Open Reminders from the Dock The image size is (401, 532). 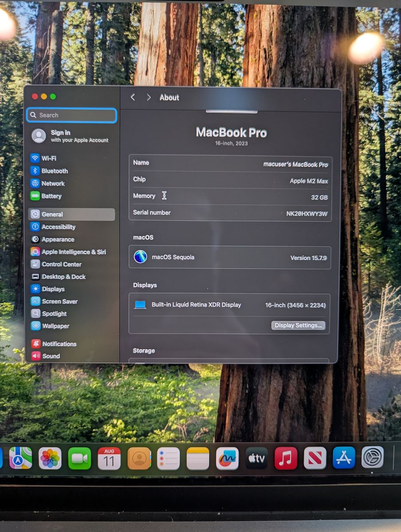(169, 458)
